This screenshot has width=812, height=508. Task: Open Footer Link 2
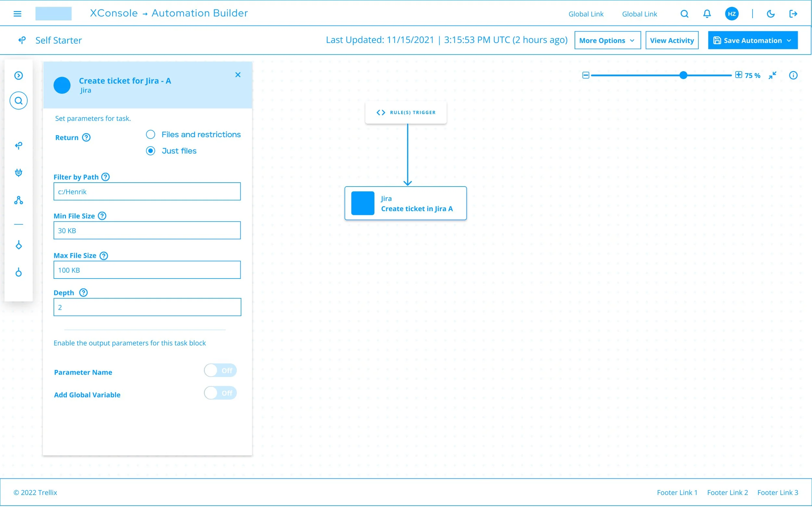[x=728, y=492]
